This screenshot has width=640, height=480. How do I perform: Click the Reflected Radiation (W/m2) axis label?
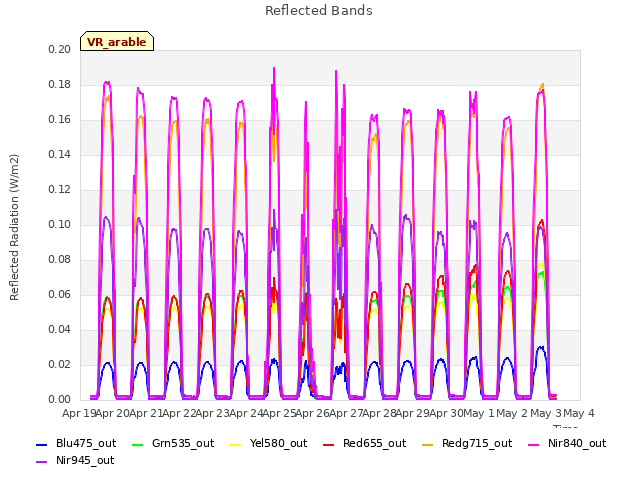pyautogui.click(x=14, y=227)
